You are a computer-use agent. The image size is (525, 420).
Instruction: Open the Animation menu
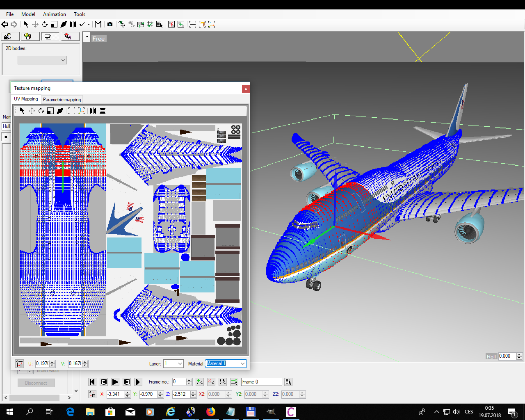click(x=54, y=14)
